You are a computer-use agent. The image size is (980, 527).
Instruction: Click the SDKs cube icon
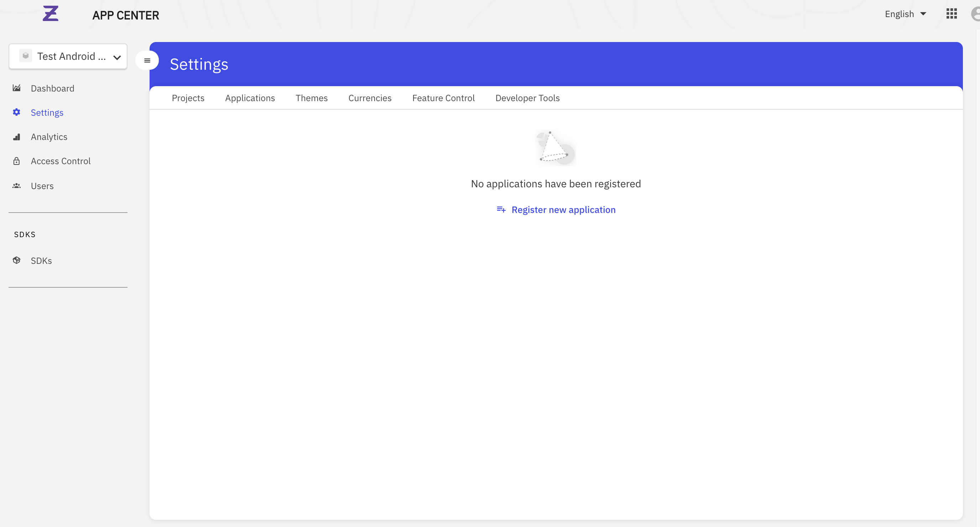[17, 260]
